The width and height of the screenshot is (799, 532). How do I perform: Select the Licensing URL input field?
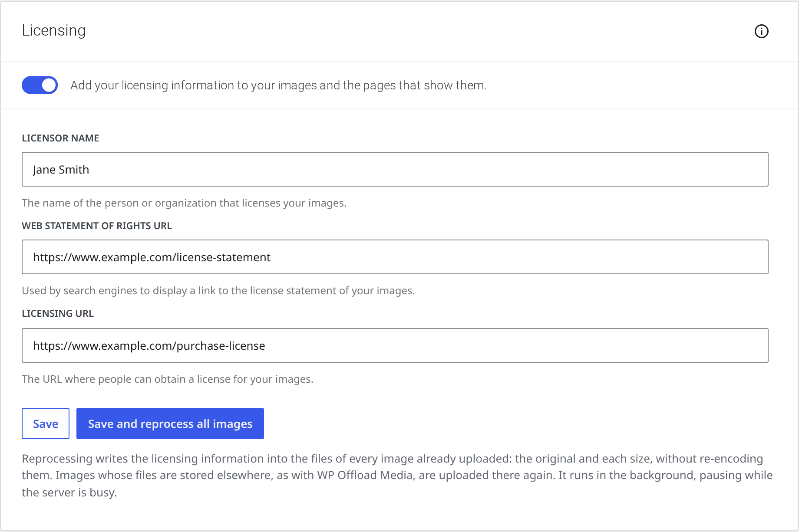(x=395, y=345)
